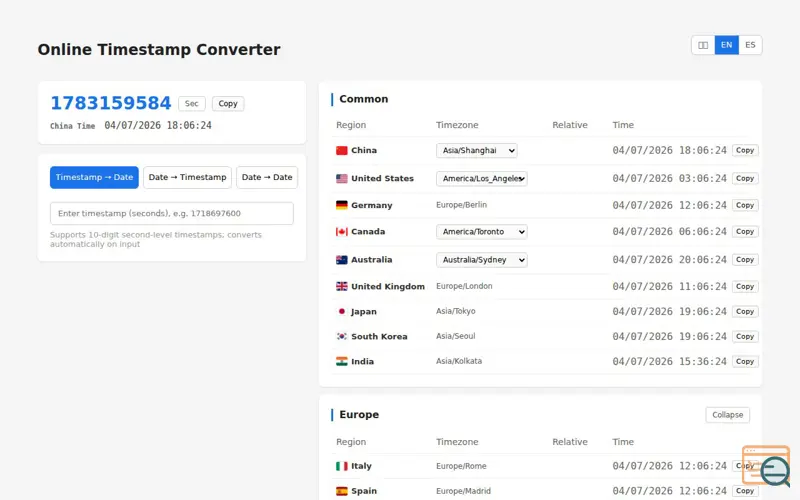Image resolution: width=800 pixels, height=500 pixels.
Task: Click Australia time 04/07/2026 20:06:24
Action: [669, 260]
